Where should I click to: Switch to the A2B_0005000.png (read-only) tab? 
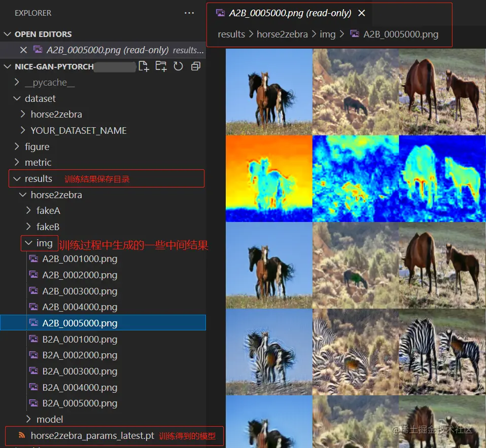[x=290, y=13]
